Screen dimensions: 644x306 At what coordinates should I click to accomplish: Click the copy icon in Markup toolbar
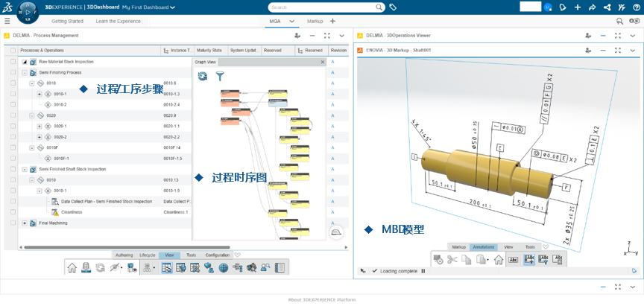tap(466, 259)
